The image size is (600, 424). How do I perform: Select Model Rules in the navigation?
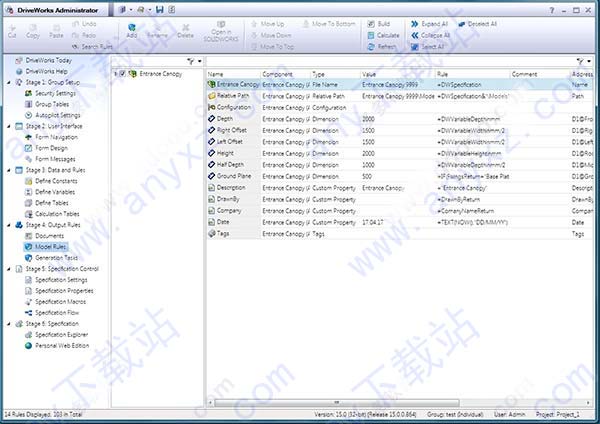point(46,247)
